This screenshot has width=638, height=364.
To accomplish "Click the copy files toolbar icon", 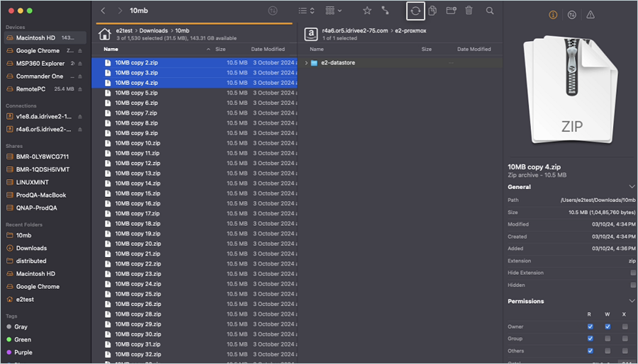I will pyautogui.click(x=432, y=11).
